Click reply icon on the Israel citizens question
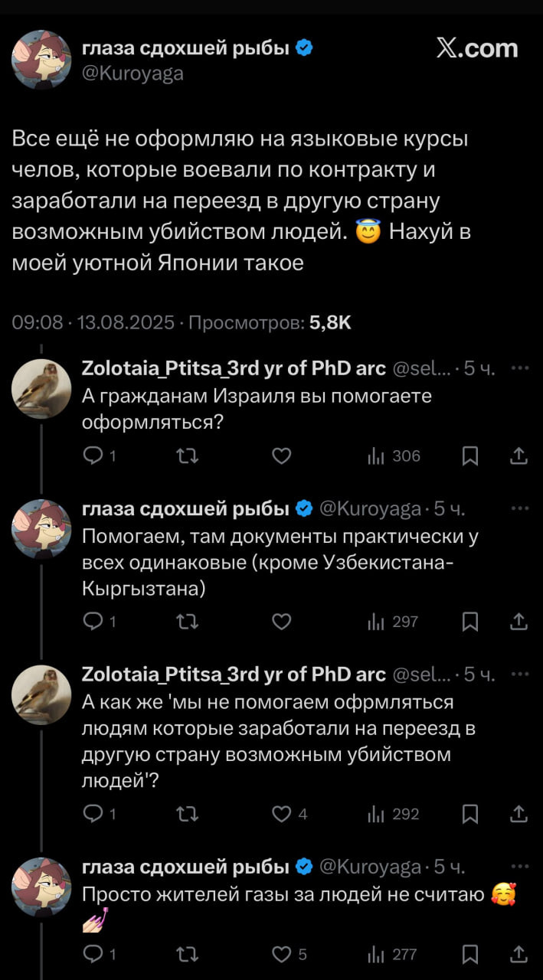 click(x=92, y=456)
